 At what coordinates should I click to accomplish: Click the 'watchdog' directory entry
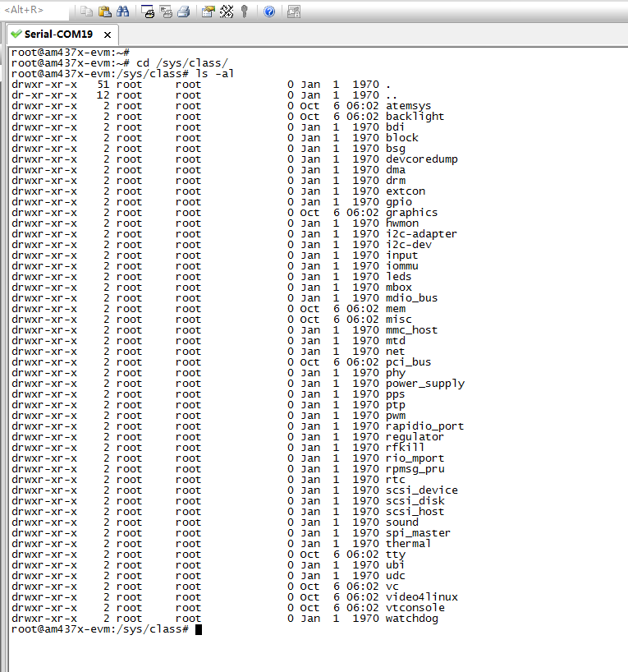pos(411,619)
